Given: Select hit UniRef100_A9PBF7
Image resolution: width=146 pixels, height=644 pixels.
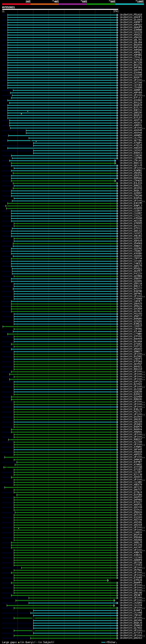Looking at the screenshot, I should (x=131, y=22).
